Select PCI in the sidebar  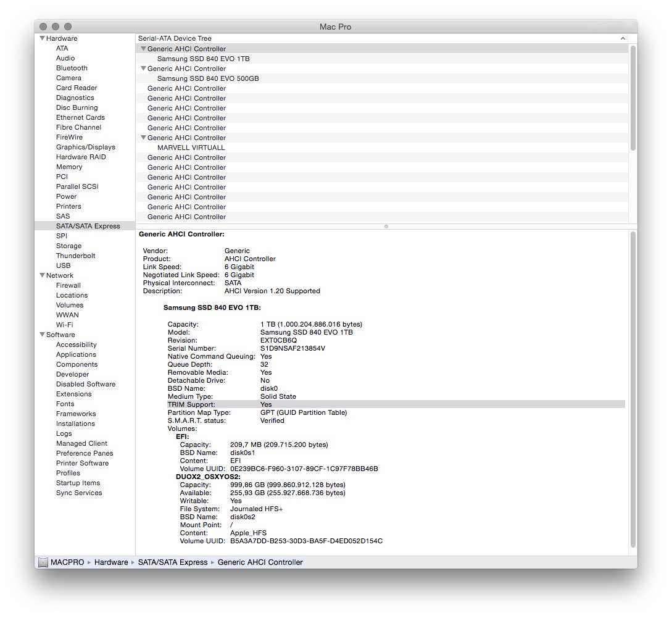[62, 177]
